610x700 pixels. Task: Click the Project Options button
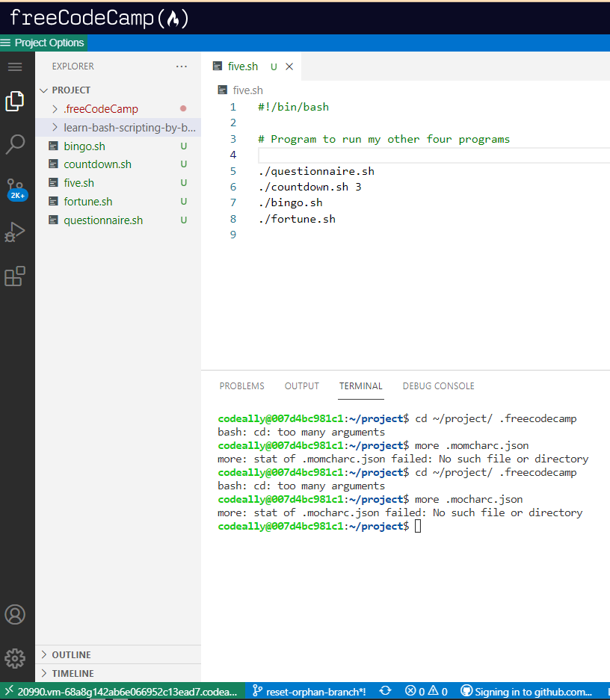[x=43, y=43]
